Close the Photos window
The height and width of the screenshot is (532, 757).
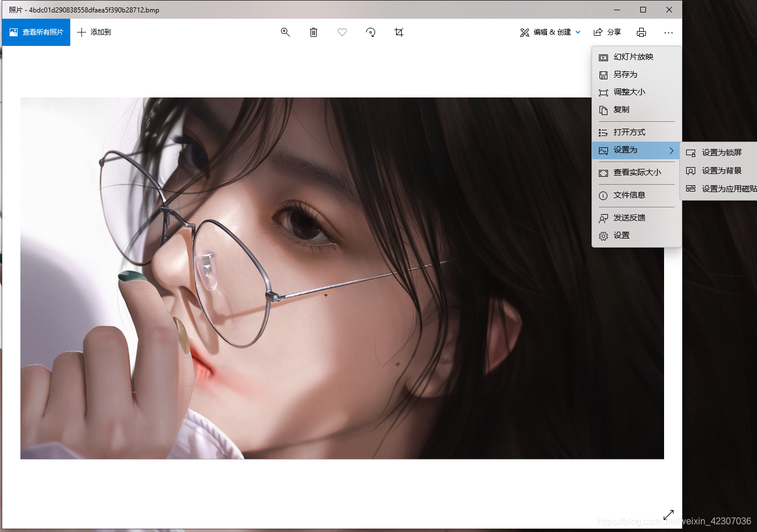pos(669,10)
